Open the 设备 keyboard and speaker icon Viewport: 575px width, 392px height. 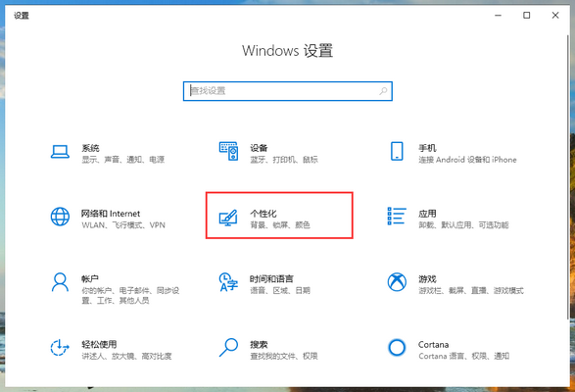pyautogui.click(x=229, y=151)
